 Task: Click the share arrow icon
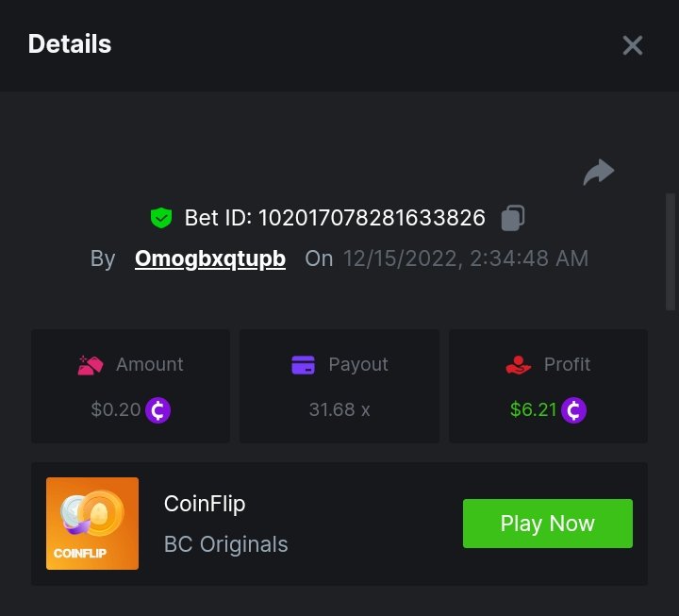coord(599,173)
